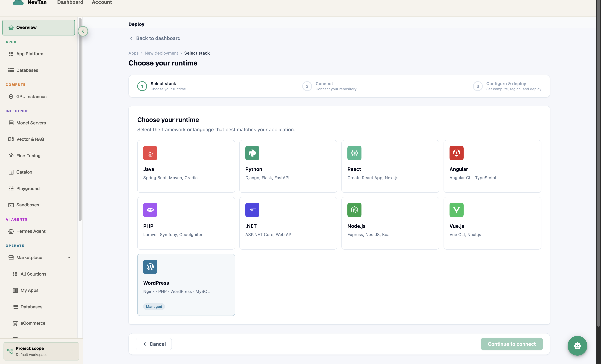Select the Java runtime icon
Viewport: 601px width, 364px height.
tap(150, 153)
